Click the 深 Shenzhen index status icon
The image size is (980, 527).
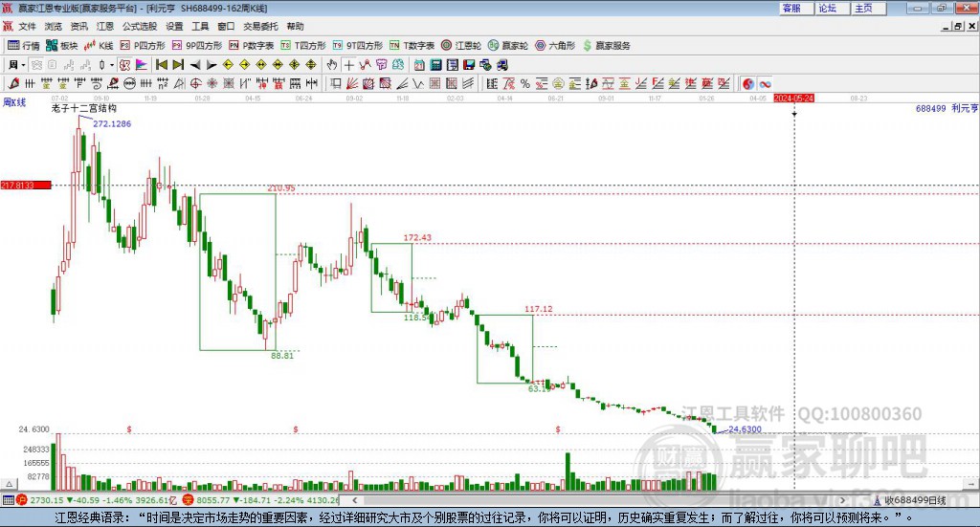point(189,500)
